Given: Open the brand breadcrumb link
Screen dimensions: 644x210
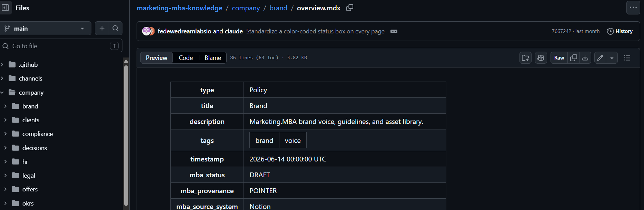Looking at the screenshot, I should [x=278, y=8].
